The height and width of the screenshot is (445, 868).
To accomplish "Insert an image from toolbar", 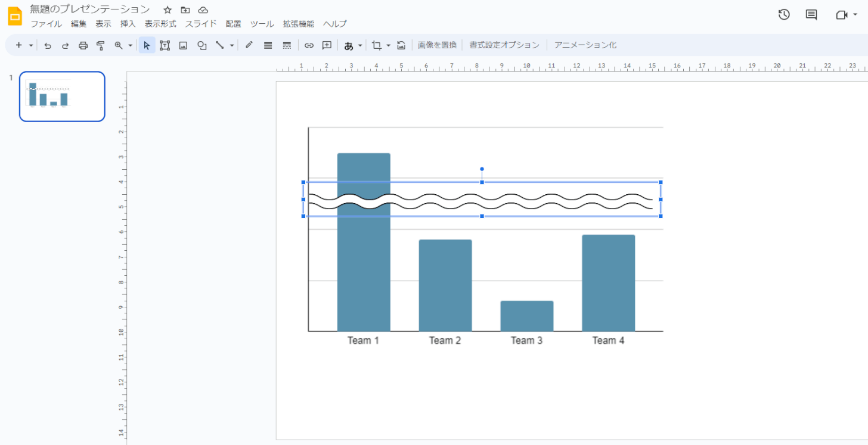I will (184, 45).
